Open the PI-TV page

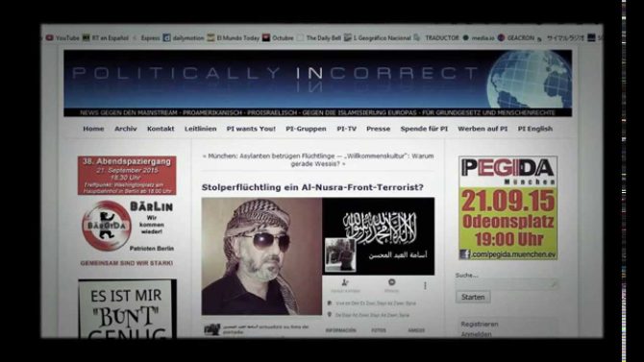(x=347, y=129)
